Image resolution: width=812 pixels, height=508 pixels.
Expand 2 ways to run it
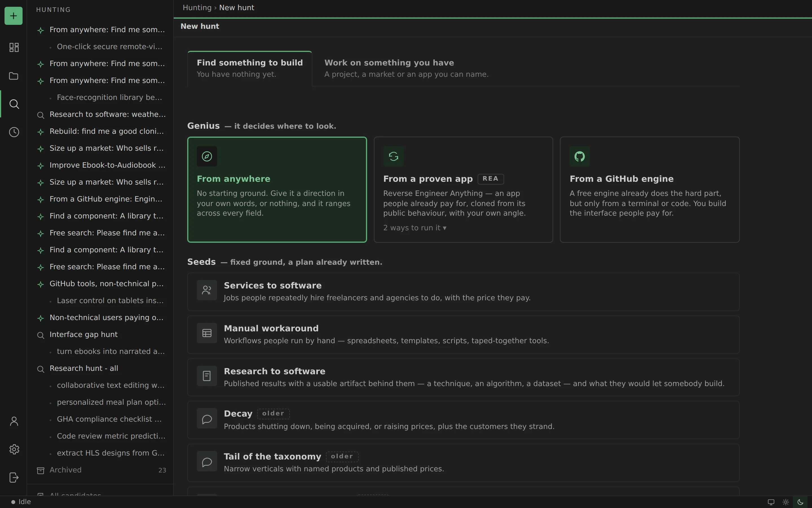click(415, 228)
